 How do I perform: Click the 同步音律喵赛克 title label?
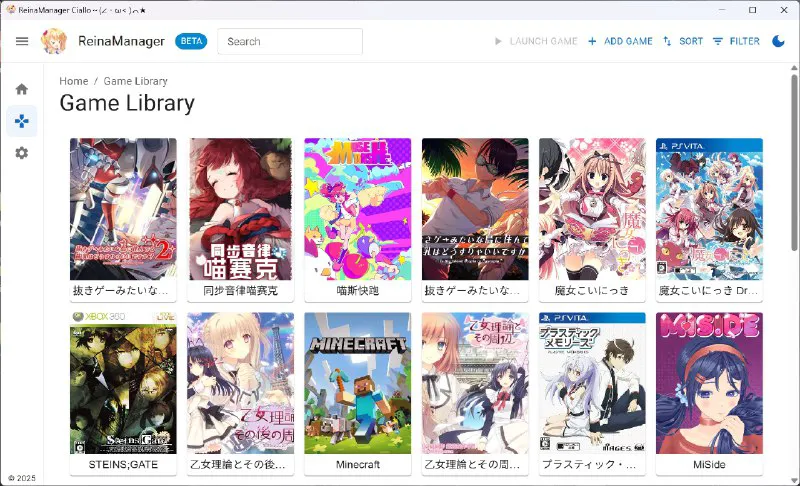pos(240,291)
